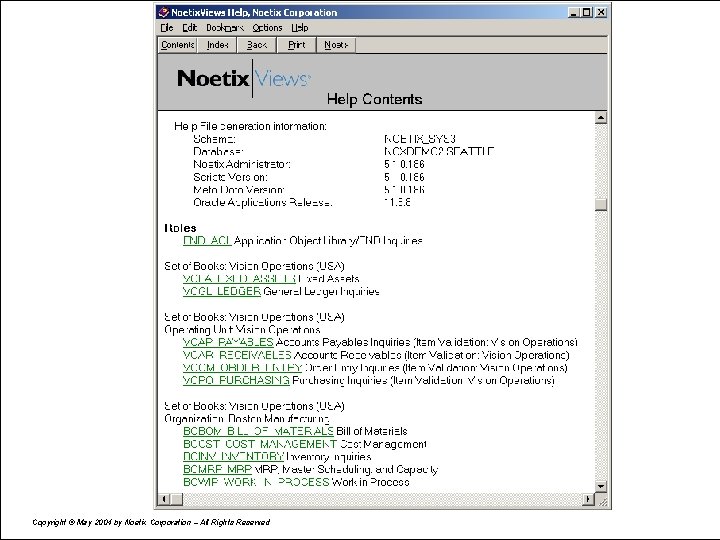Open the Help menu
This screenshot has height=540, width=720.
299,28
